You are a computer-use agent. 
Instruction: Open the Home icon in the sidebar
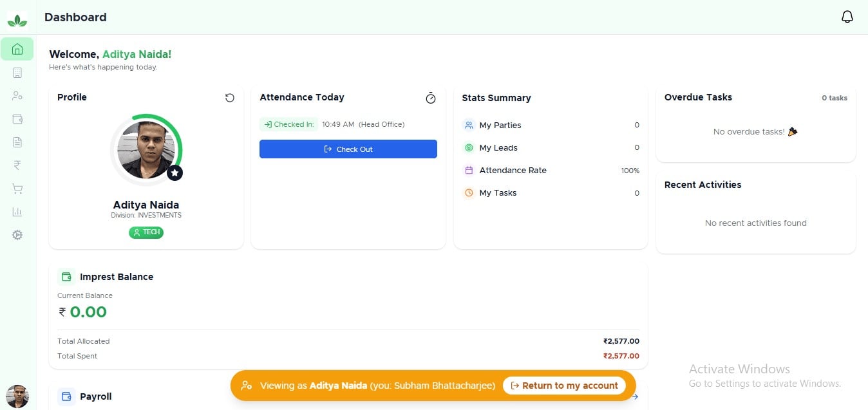click(x=17, y=49)
